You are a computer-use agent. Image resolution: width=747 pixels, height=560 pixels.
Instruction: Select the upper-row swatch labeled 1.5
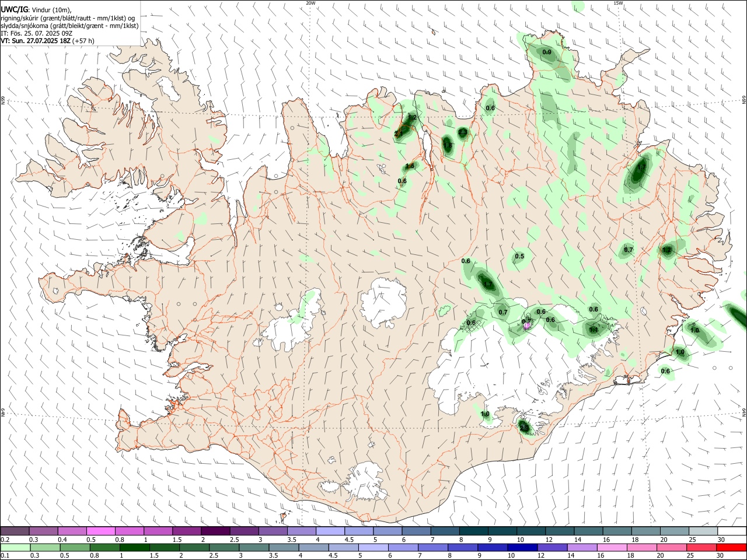coord(187,531)
